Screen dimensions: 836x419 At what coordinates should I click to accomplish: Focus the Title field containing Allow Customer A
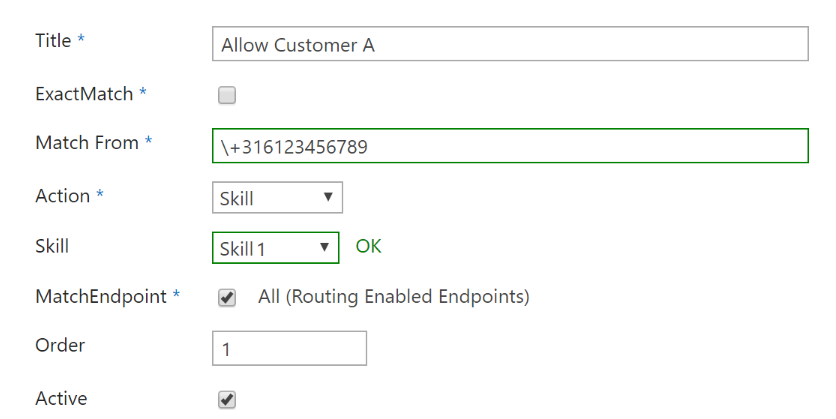(510, 44)
